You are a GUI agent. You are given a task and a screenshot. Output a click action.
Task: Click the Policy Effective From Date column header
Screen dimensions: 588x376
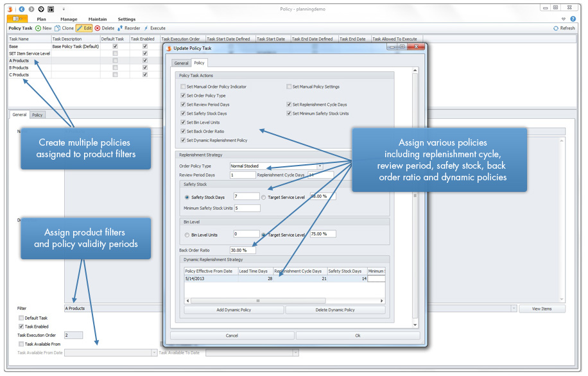point(211,271)
